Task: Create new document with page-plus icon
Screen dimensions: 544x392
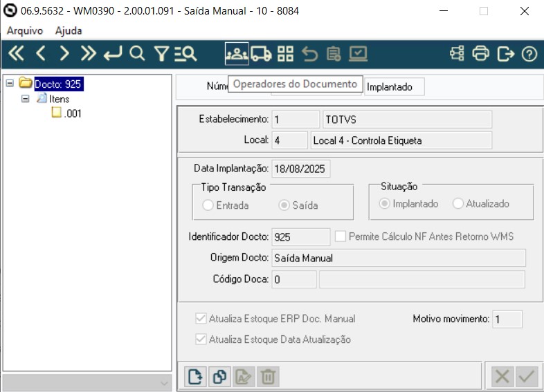Action: click(195, 377)
